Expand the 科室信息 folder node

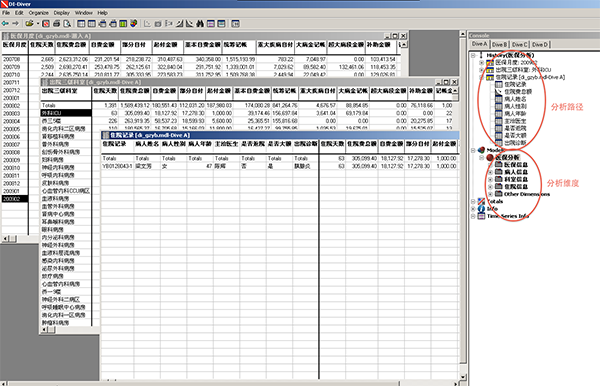[x=490, y=179]
